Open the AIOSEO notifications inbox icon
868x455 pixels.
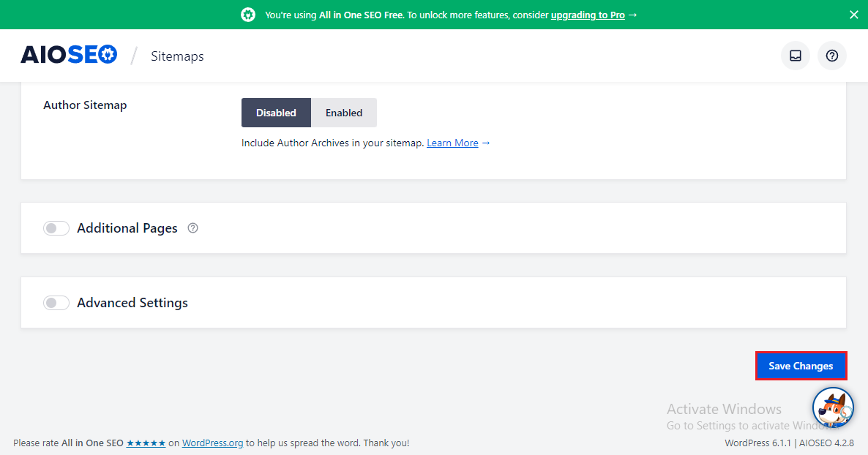pos(795,56)
